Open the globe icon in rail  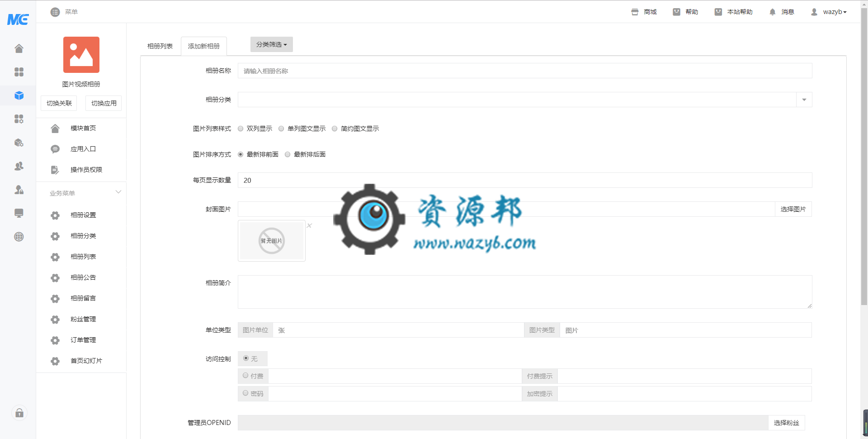click(x=19, y=237)
